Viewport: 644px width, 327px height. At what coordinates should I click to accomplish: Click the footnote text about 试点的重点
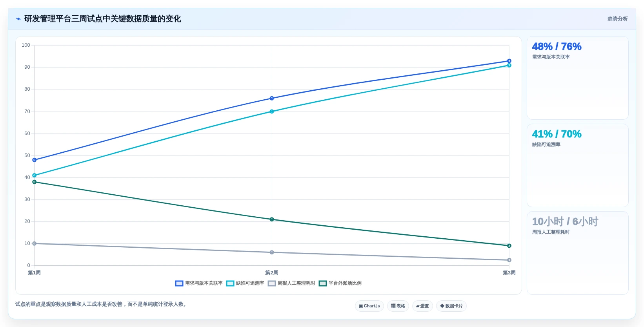[x=101, y=304]
